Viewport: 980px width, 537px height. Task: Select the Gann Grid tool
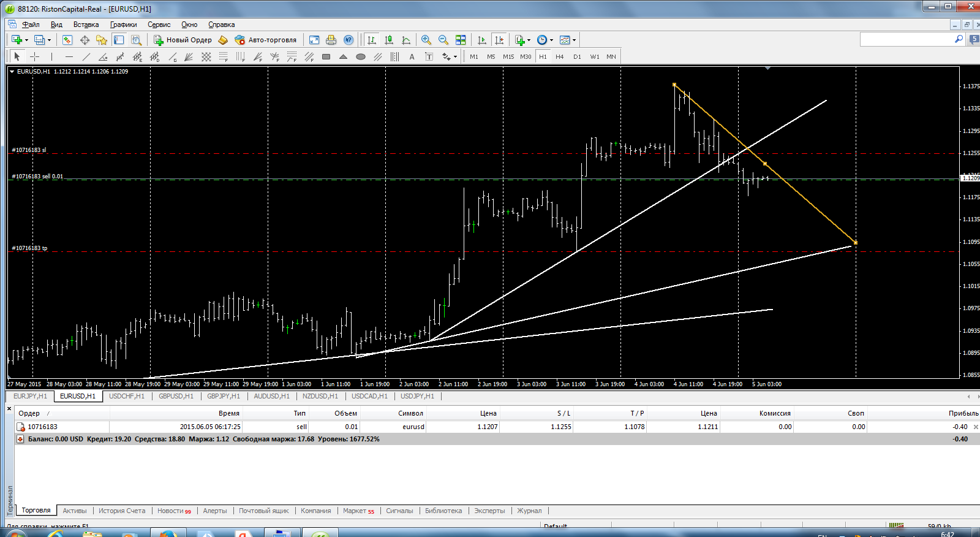click(x=206, y=56)
